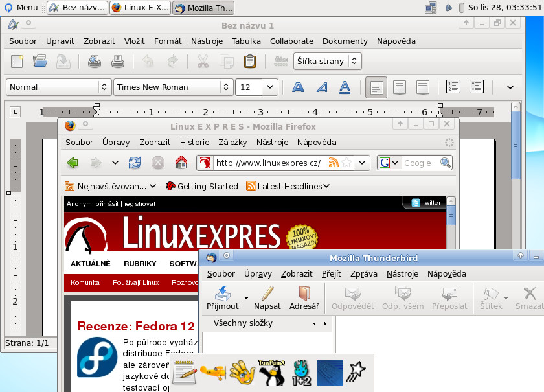544x392 pixels.
Task: Click the Firefox green back arrow
Action: pyautogui.click(x=73, y=163)
